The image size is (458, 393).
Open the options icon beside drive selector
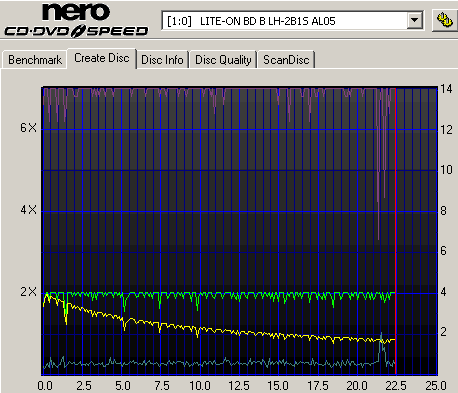pyautogui.click(x=445, y=21)
